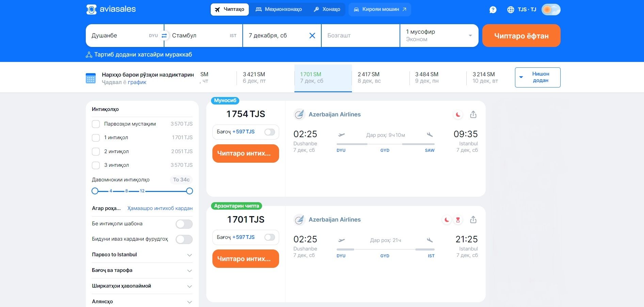This screenshot has height=307, width=644.
Task: Click Azerbaijan Airlines logo on first ticket
Action: (299, 114)
